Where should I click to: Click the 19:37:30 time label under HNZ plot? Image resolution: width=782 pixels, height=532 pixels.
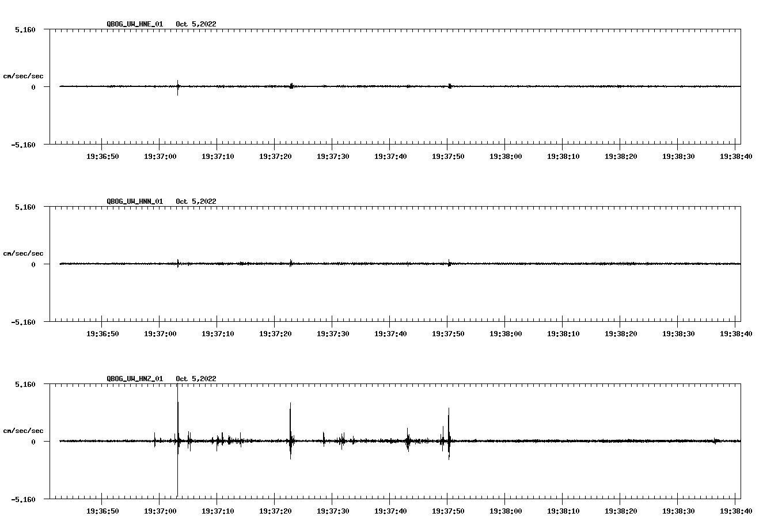[x=333, y=511]
